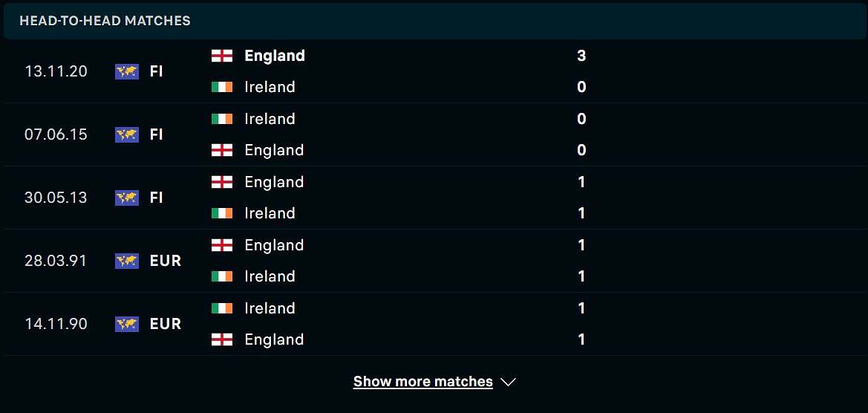This screenshot has width=868, height=413.
Task: Open the bold England team name on 13.11.20
Action: (275, 56)
